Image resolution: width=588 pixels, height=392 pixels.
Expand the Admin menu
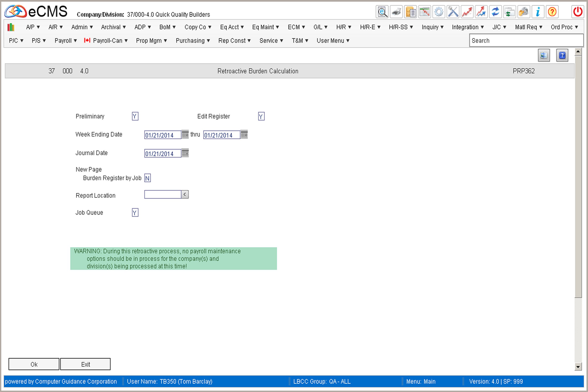coord(82,27)
